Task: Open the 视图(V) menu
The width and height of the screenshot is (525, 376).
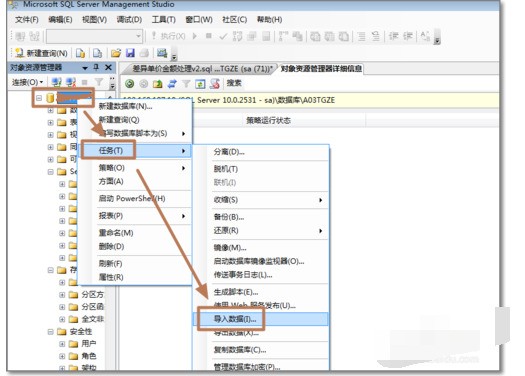Action: tap(94, 19)
